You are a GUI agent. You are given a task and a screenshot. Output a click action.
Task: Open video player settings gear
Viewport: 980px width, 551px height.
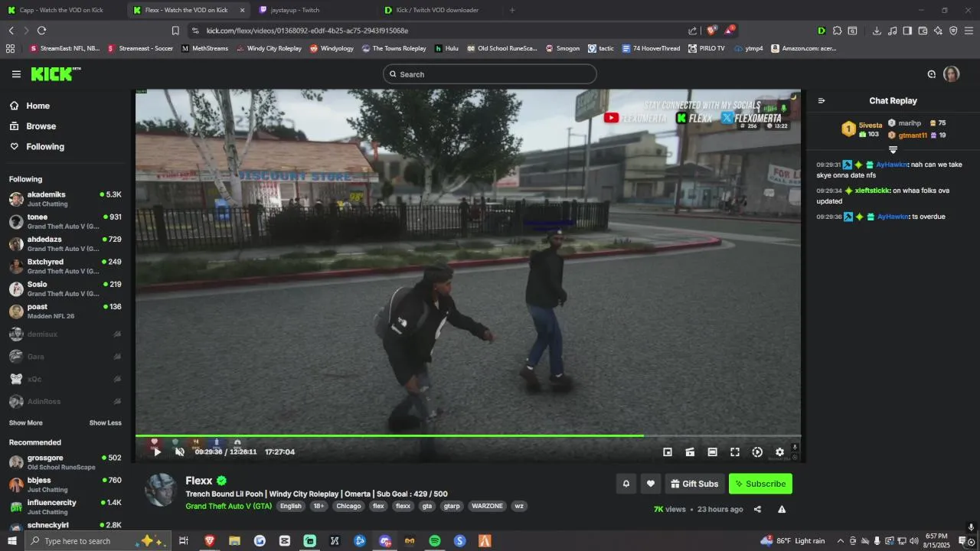click(x=780, y=452)
